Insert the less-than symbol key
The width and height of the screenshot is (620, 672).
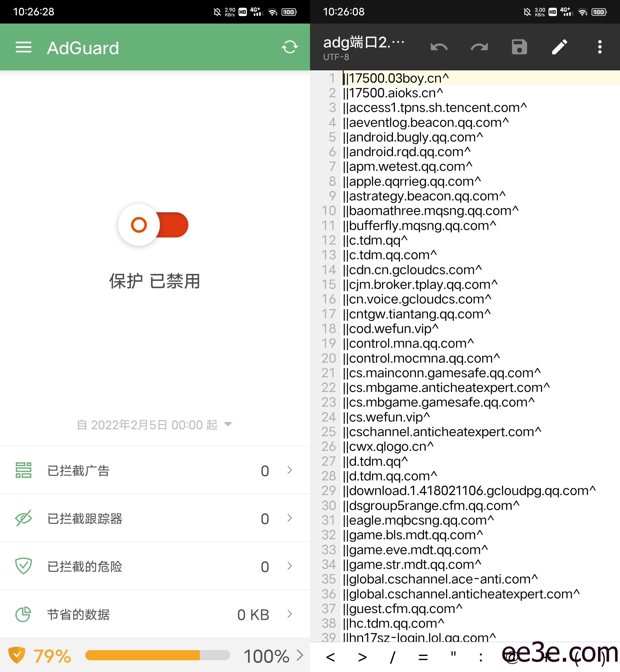330,657
